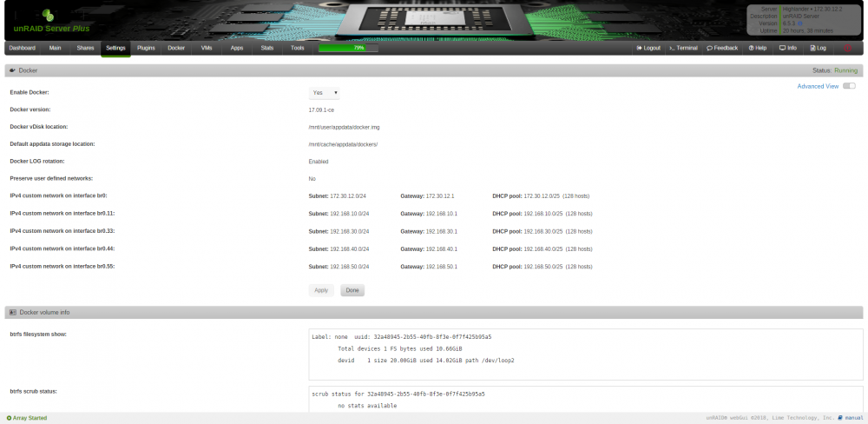
Task: Click br0.33 subnet 192.168.30.0/24
Action: point(349,231)
